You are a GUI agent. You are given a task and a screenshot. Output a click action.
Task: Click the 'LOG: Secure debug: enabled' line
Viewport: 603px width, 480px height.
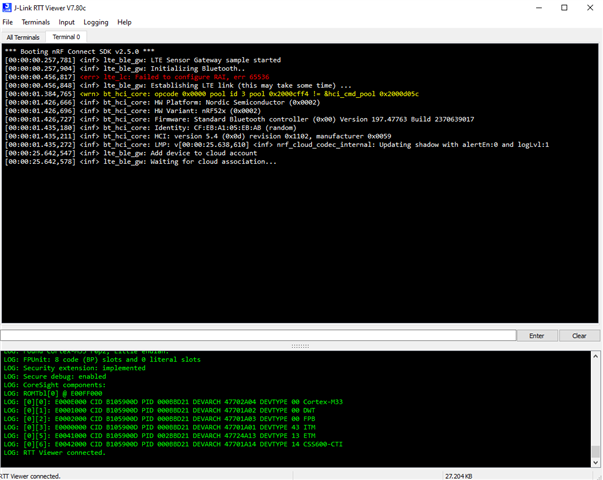pyautogui.click(x=55, y=377)
